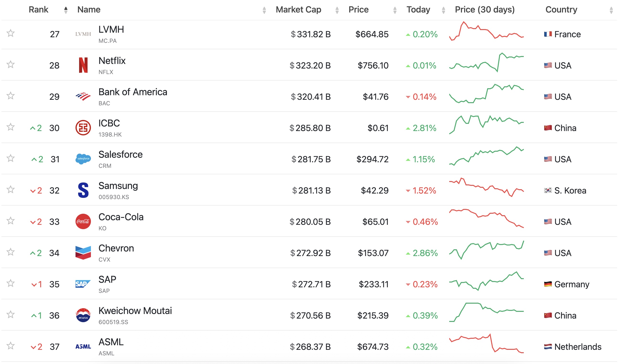Click the Kweichow Moutai logo
619x364 pixels.
click(83, 315)
